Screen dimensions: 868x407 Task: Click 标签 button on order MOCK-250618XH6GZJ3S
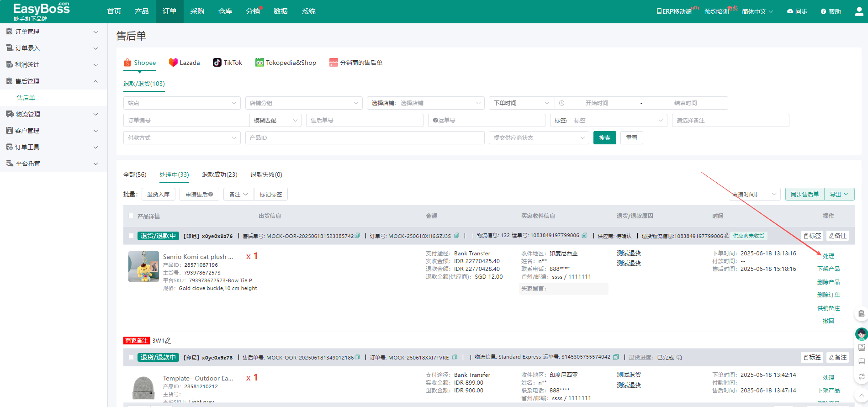tap(812, 236)
